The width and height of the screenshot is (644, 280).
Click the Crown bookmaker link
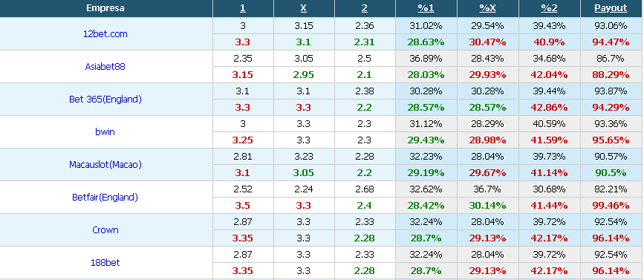click(105, 230)
